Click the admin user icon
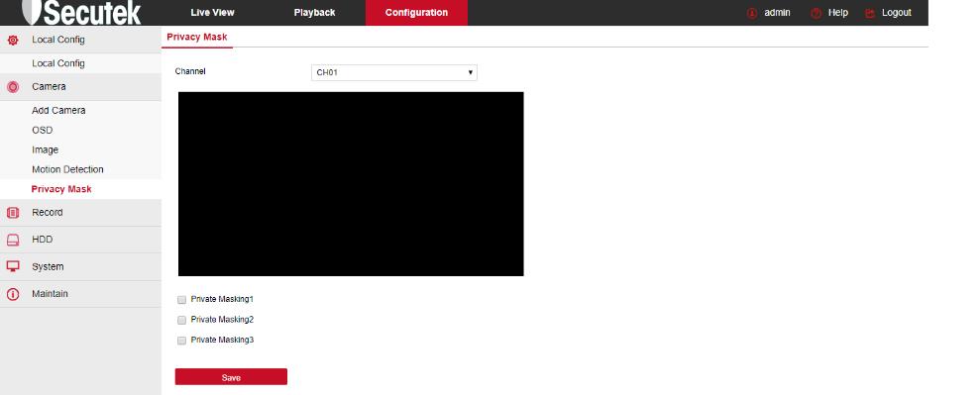This screenshot has height=395, width=980. [x=752, y=13]
